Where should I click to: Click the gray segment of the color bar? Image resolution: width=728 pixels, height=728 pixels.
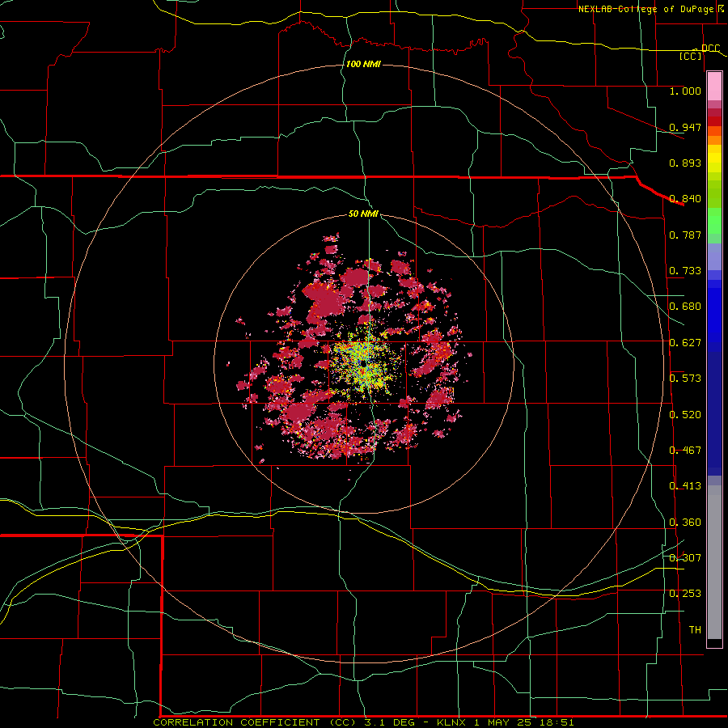(714, 562)
